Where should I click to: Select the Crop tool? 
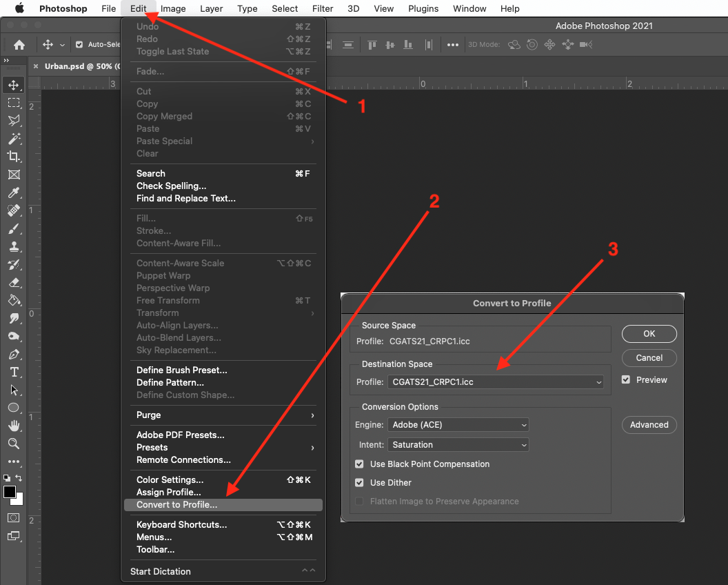click(x=14, y=157)
